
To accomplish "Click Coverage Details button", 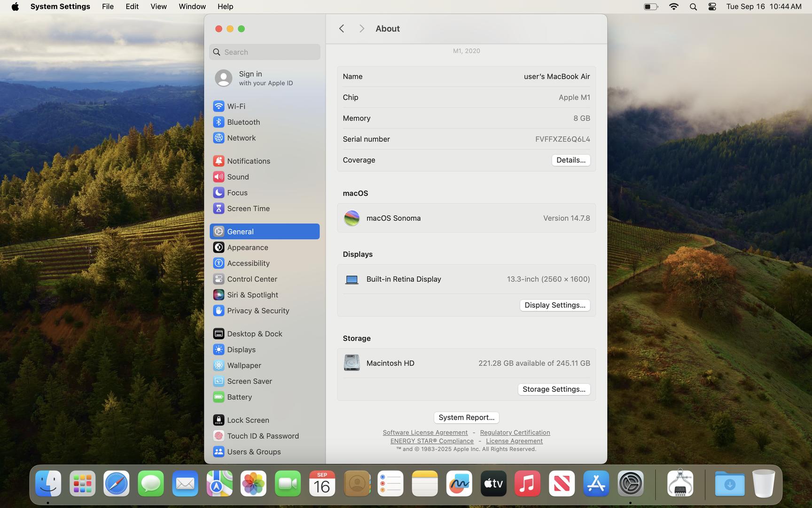I will click(x=570, y=160).
